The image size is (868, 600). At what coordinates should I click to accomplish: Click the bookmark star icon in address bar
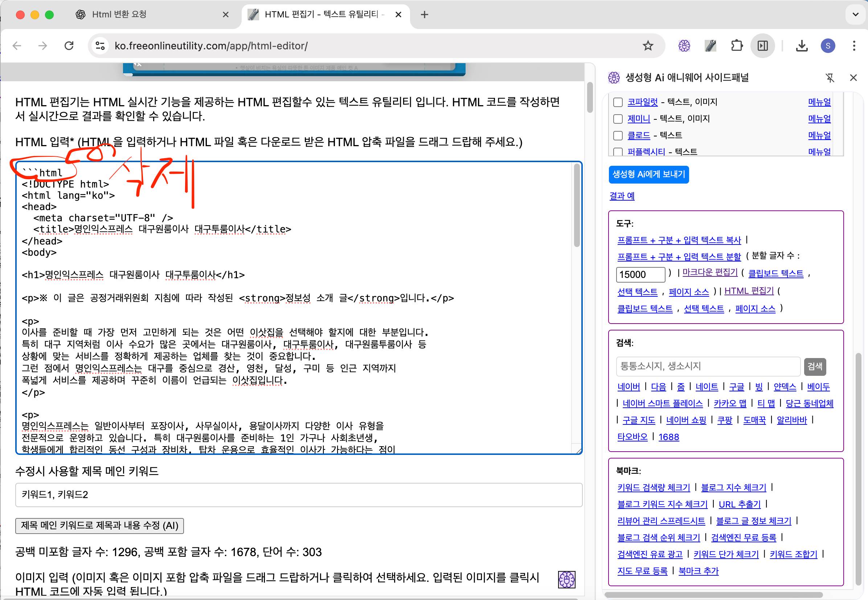pyautogui.click(x=648, y=46)
